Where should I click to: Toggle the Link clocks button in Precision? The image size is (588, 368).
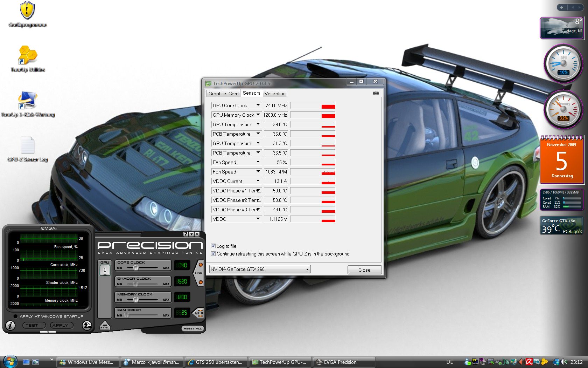click(199, 273)
